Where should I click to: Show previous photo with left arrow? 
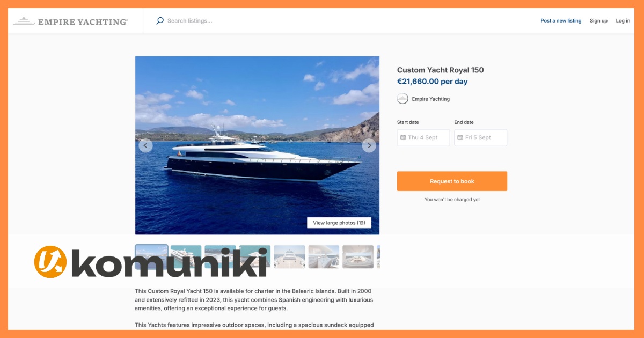[x=145, y=145]
